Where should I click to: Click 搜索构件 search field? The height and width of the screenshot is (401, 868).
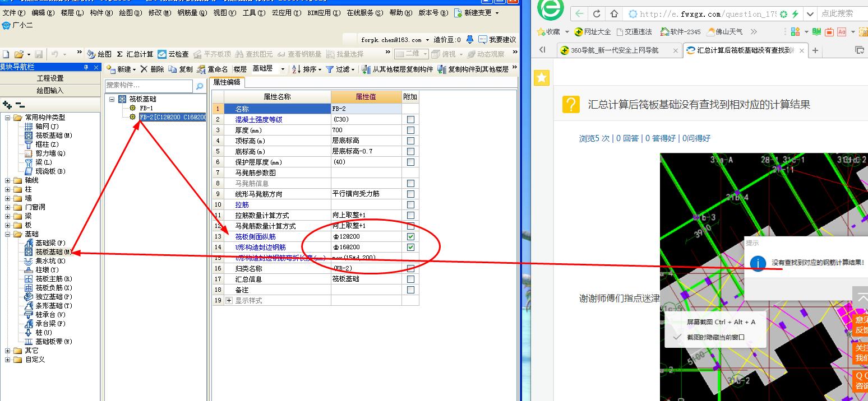(x=149, y=86)
